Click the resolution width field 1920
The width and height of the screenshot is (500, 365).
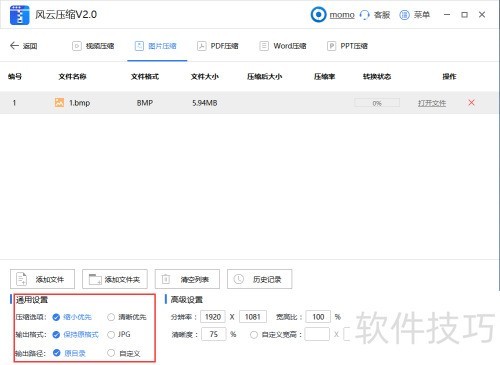click(x=213, y=317)
